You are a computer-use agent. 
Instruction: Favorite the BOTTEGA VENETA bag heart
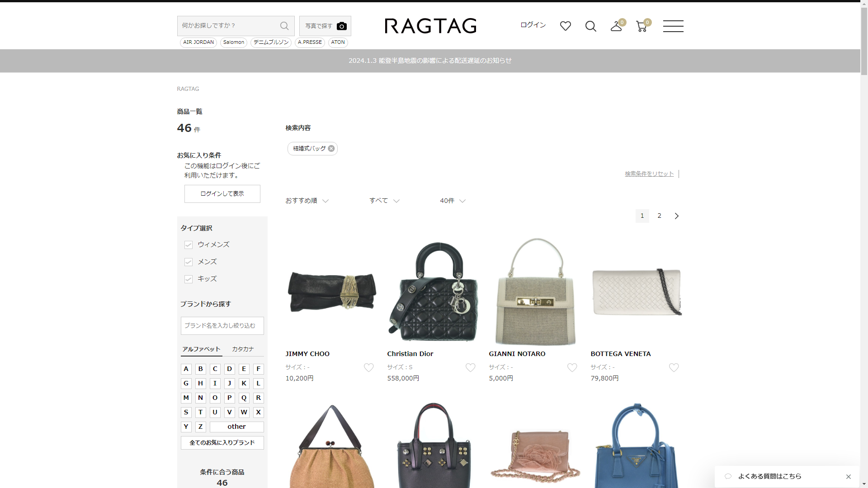coord(674,368)
